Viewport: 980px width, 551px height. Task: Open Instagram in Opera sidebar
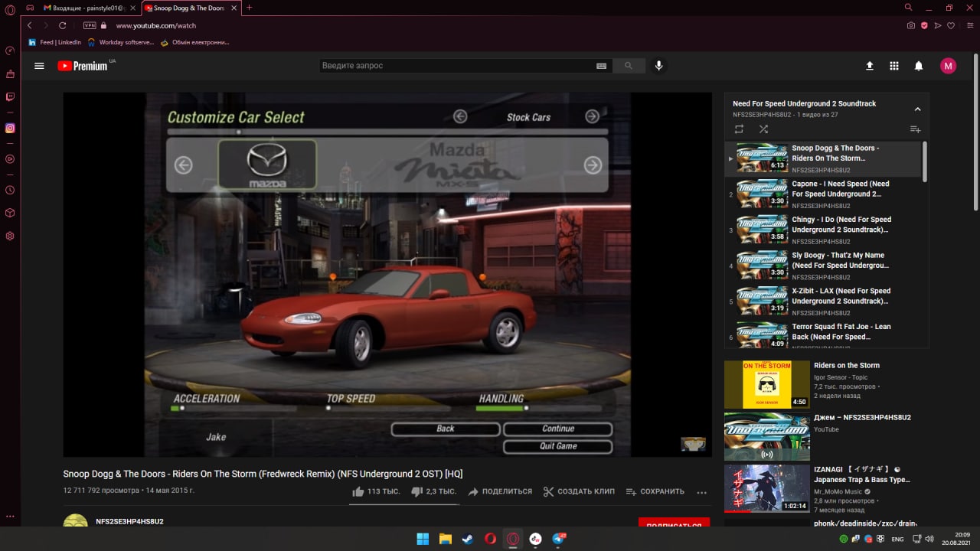[x=10, y=128]
